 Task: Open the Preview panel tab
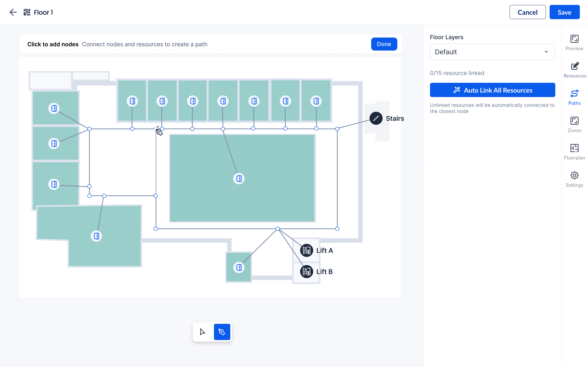coord(574,43)
